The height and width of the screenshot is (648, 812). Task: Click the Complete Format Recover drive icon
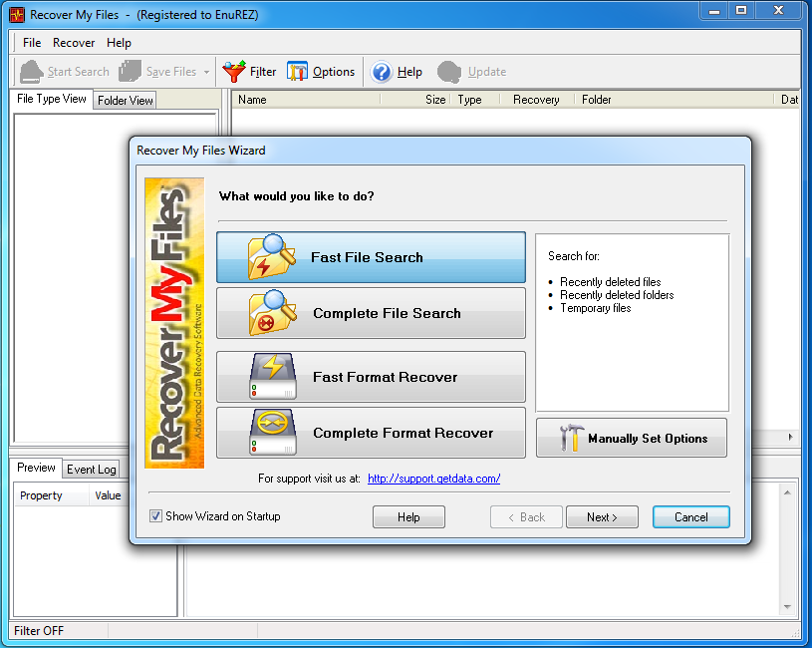click(x=273, y=433)
